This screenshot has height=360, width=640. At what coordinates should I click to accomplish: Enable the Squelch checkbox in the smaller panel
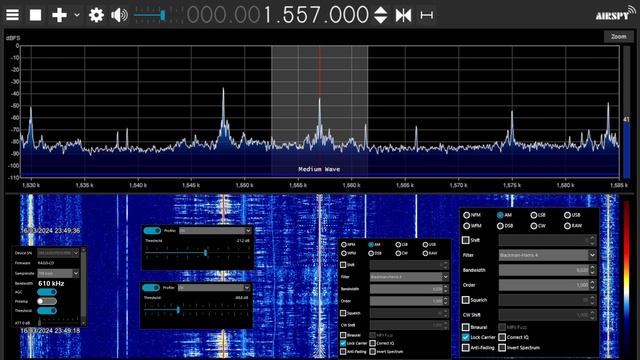[x=343, y=313]
